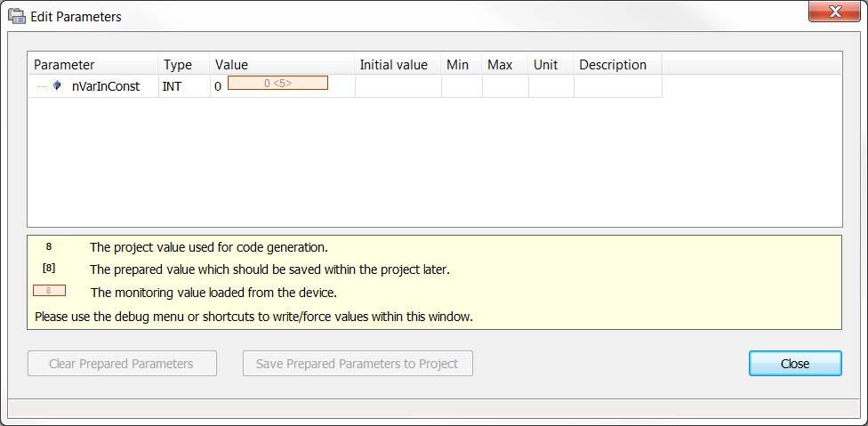Click 'Please use the debug menu' hint text
Viewport: 868px width, 426px height.
(x=253, y=317)
